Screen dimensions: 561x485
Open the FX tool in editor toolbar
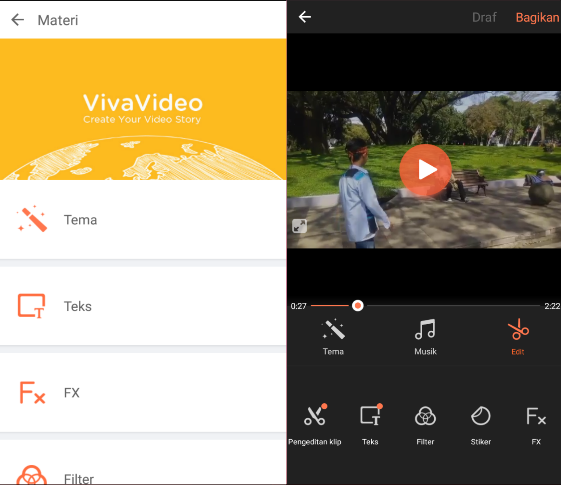pos(536,425)
